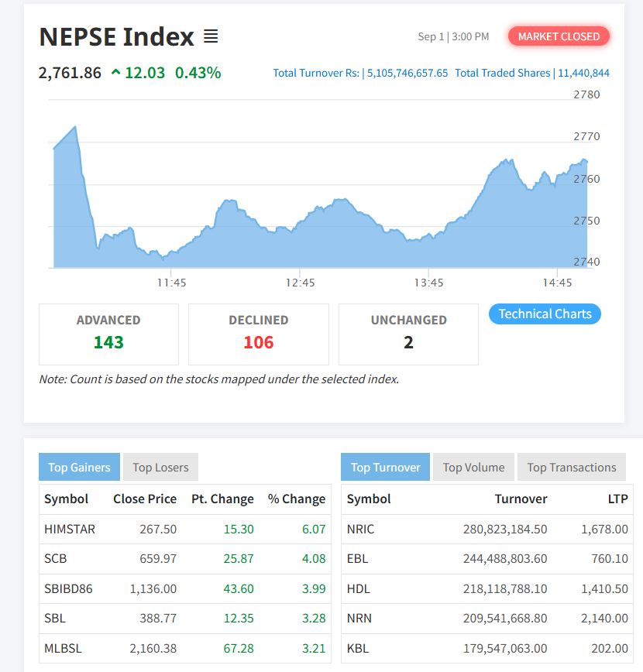Open the NEPSE Index list menu icon
Viewport: 643px width, 672px height.
click(x=211, y=36)
